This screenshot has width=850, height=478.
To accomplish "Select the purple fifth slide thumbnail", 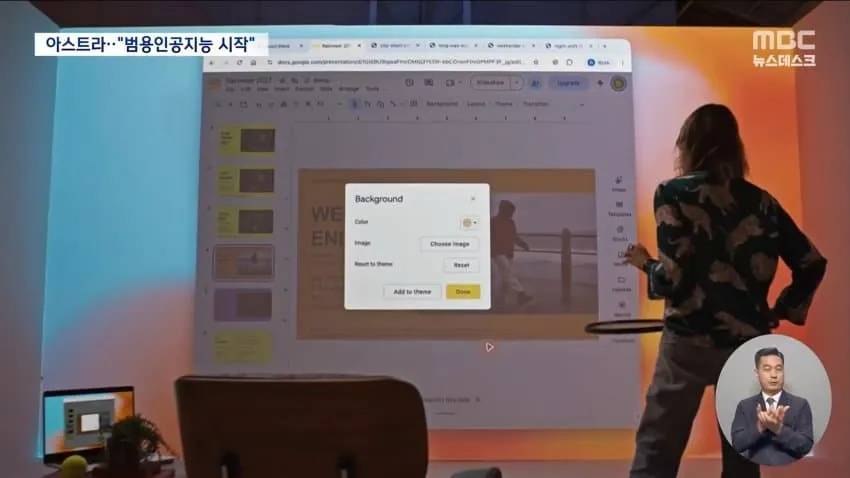I will click(243, 304).
